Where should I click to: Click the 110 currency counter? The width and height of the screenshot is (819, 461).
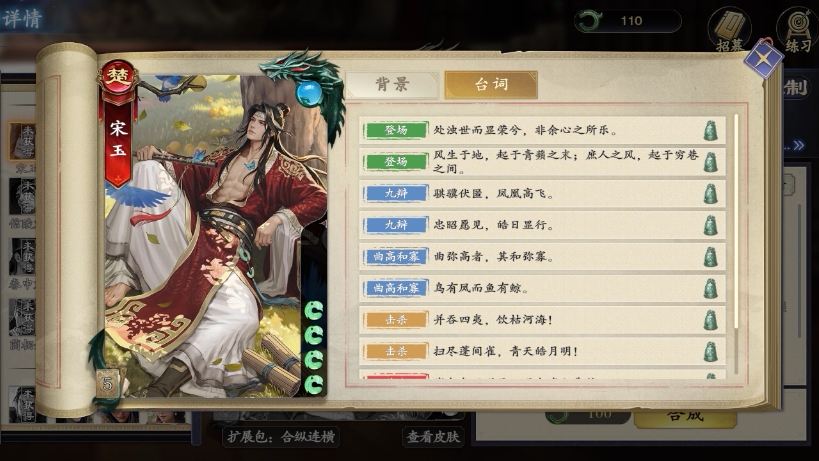(x=627, y=21)
